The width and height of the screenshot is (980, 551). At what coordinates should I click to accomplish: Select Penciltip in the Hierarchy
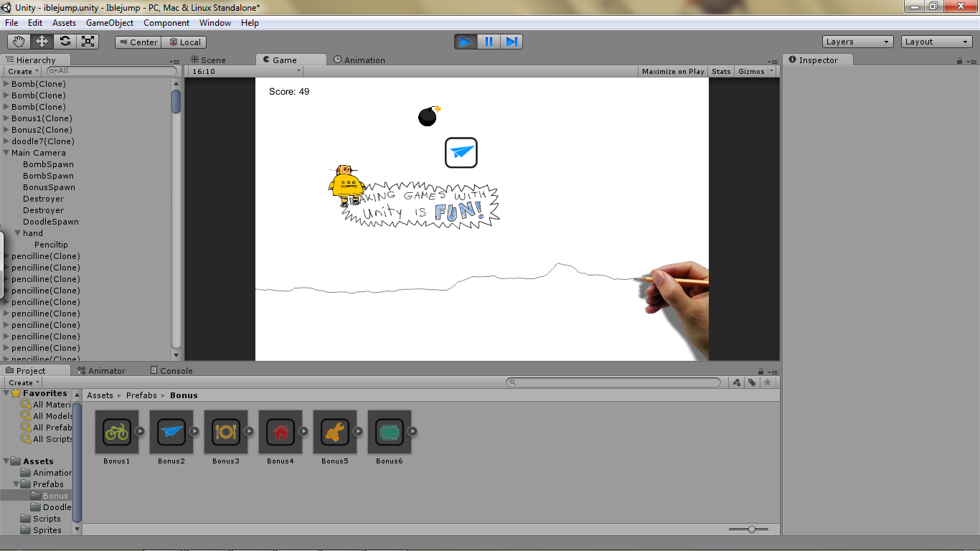[51, 245]
